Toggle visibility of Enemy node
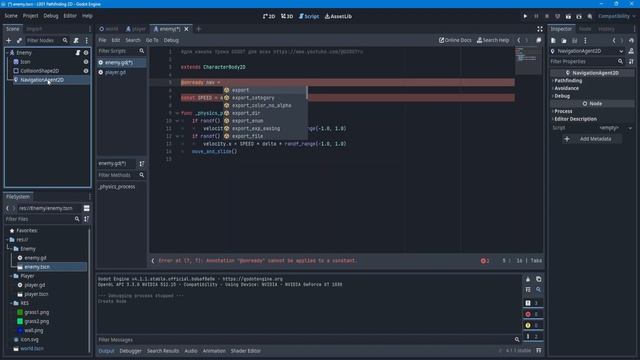The image size is (640, 360). pyautogui.click(x=86, y=53)
